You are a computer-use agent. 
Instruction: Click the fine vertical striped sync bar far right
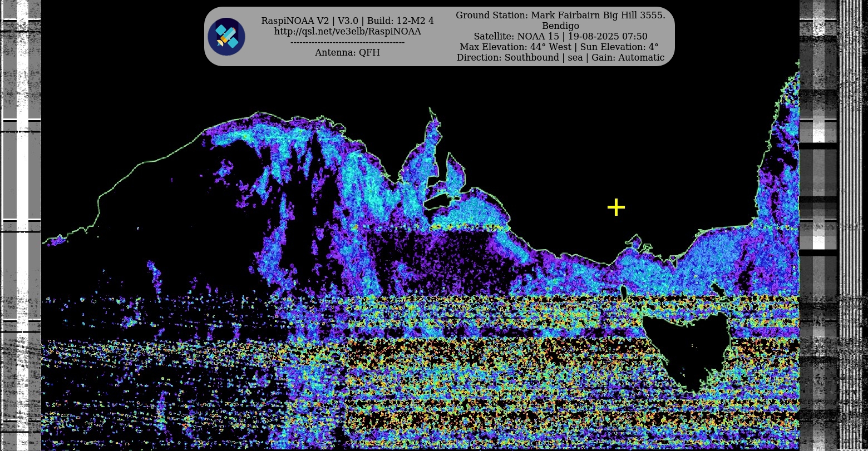click(850, 222)
